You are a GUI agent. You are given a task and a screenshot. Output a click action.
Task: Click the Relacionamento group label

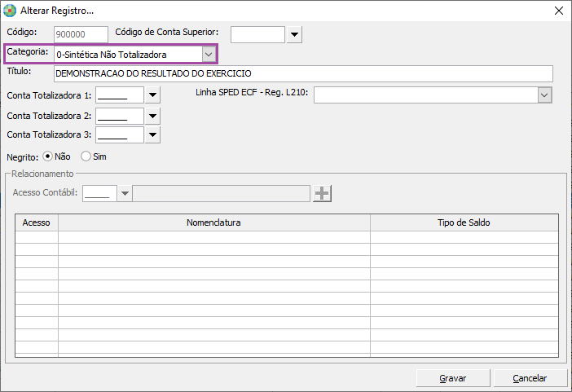[x=42, y=174]
